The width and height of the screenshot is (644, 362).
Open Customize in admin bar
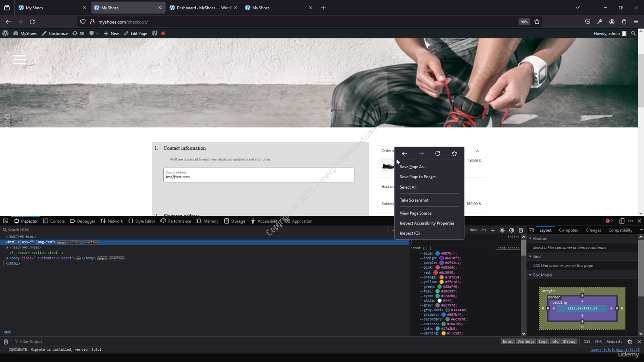point(55,33)
